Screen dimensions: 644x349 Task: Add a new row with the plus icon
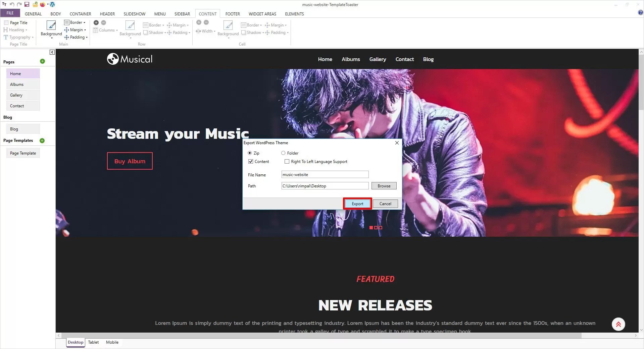point(96,22)
